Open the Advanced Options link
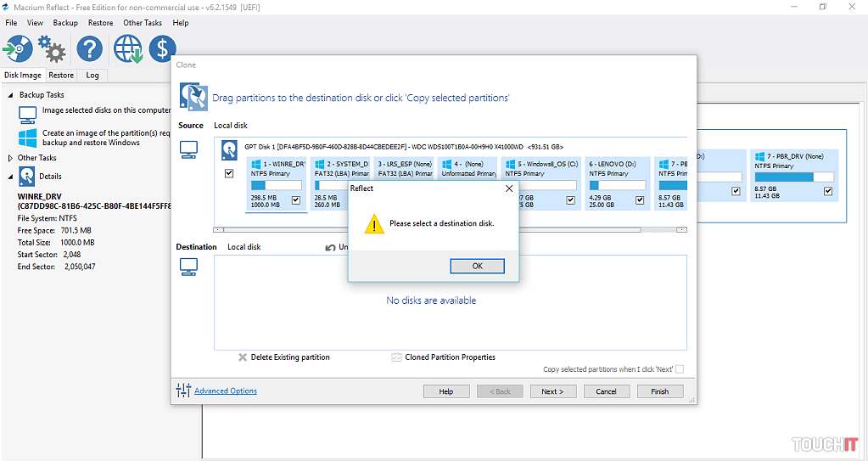The width and height of the screenshot is (868, 461). [x=225, y=391]
